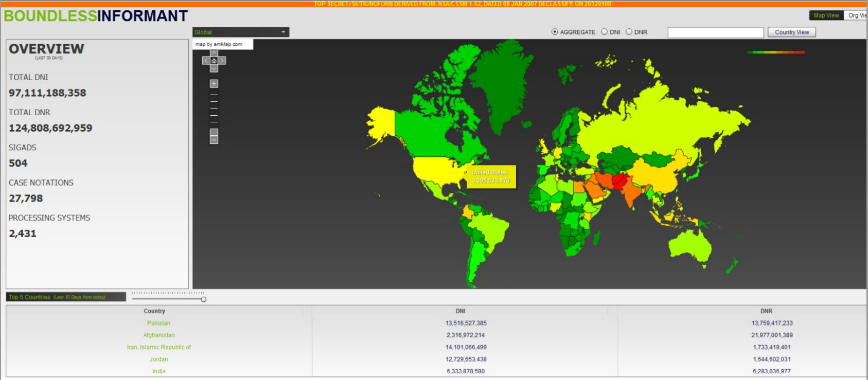This screenshot has width=868, height=380.
Task: Zoom out using the minus icon
Action: click(214, 140)
